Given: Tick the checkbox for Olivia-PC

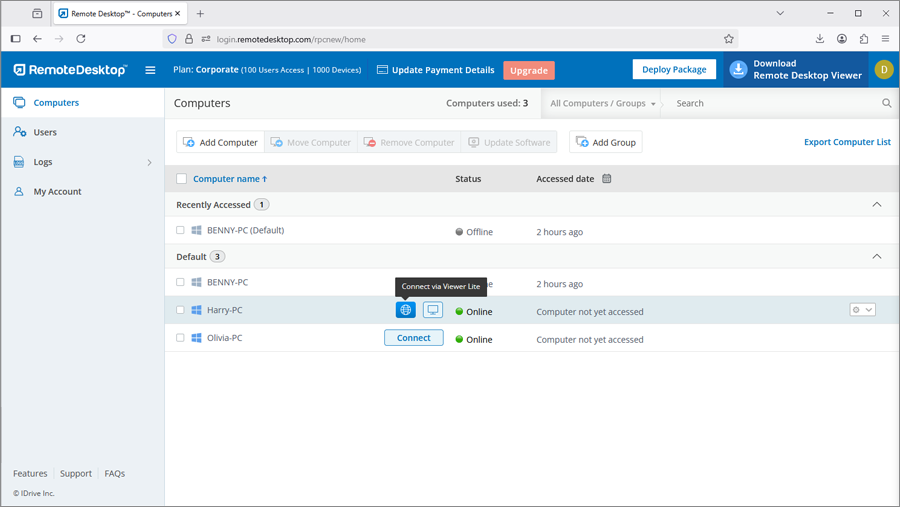Looking at the screenshot, I should (x=181, y=338).
